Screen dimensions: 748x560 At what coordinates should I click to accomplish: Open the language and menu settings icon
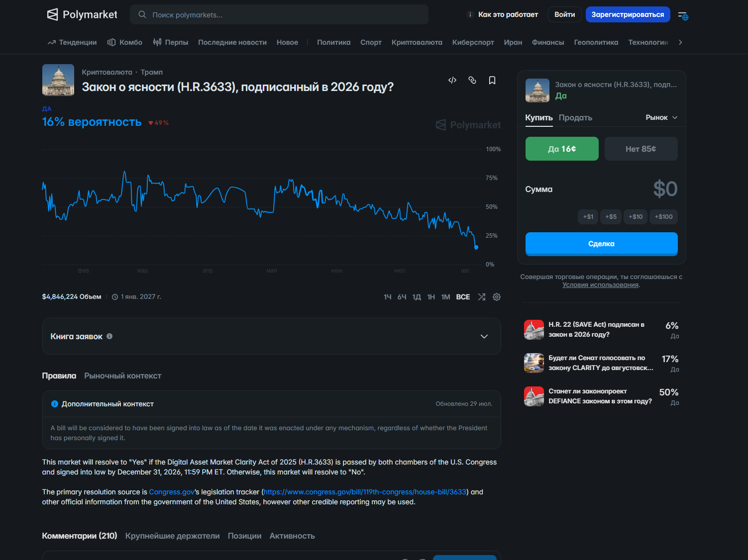point(683,15)
